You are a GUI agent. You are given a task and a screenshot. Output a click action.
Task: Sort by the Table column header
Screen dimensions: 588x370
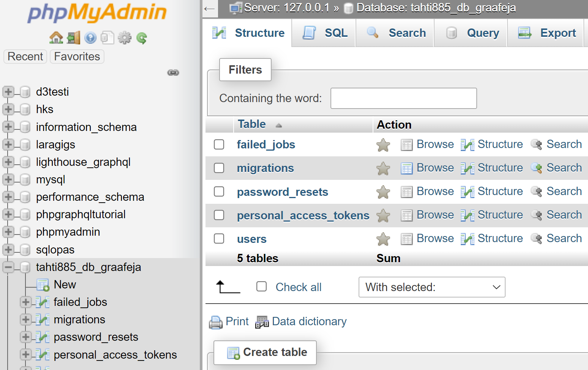click(251, 124)
